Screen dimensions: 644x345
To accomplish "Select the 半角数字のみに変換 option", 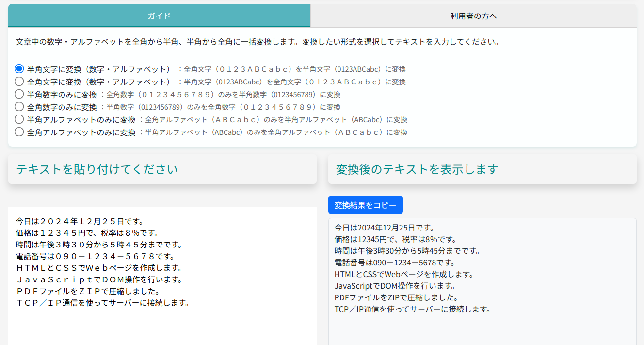I will click(x=19, y=94).
